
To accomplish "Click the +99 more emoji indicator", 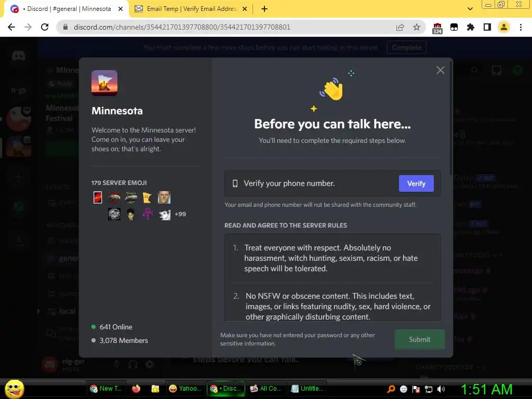I will click(x=180, y=214).
